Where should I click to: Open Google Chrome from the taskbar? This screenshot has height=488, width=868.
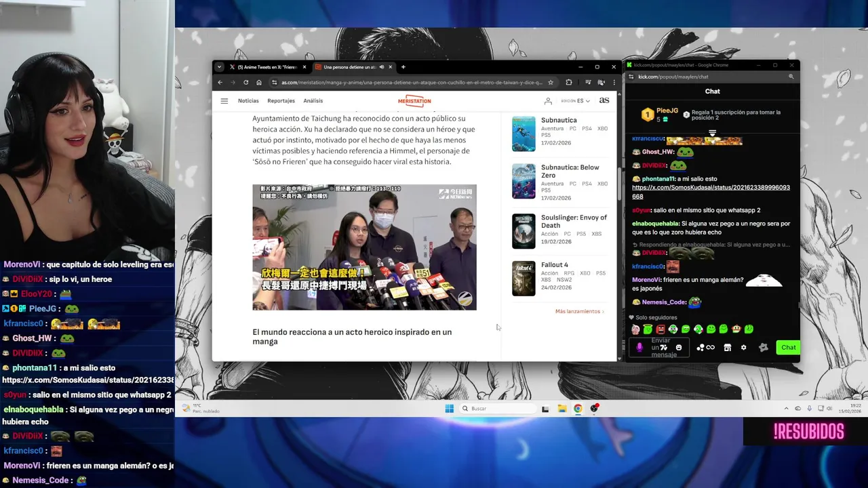point(578,408)
